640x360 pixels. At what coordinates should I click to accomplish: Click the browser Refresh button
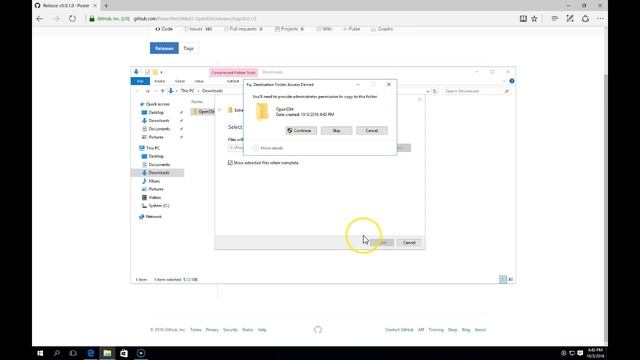click(72, 19)
